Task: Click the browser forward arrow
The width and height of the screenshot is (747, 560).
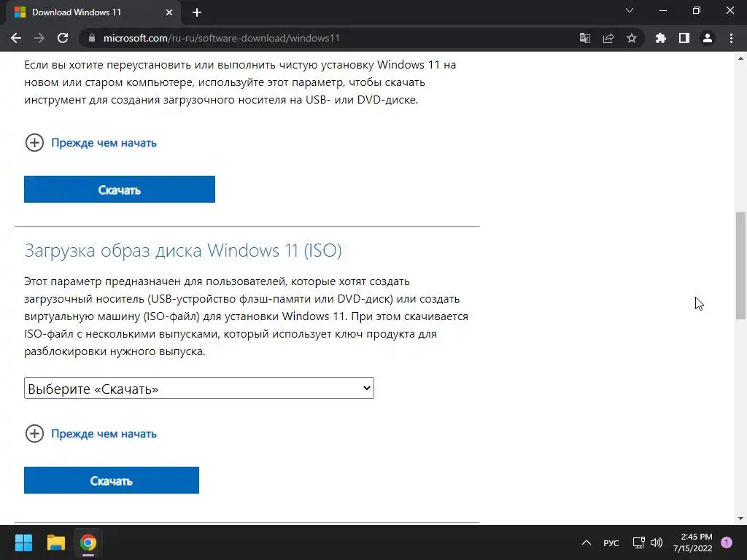Action: (x=39, y=38)
